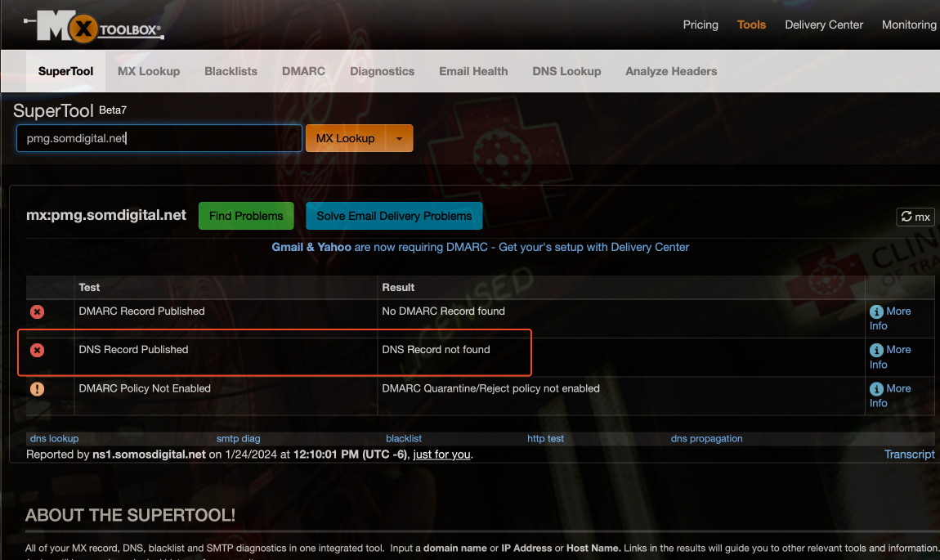The width and height of the screenshot is (940, 560).
Task: Click red error icon beside DMARC Record Published
Action: click(x=37, y=311)
